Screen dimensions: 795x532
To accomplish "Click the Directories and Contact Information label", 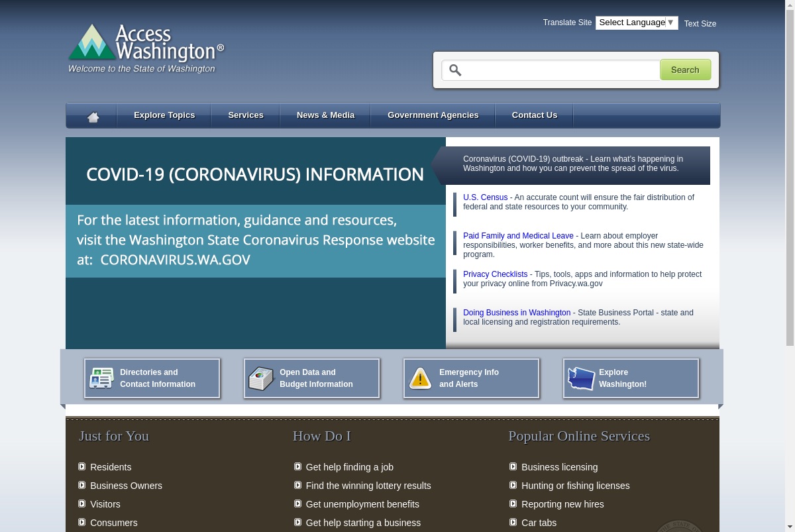I will (158, 378).
